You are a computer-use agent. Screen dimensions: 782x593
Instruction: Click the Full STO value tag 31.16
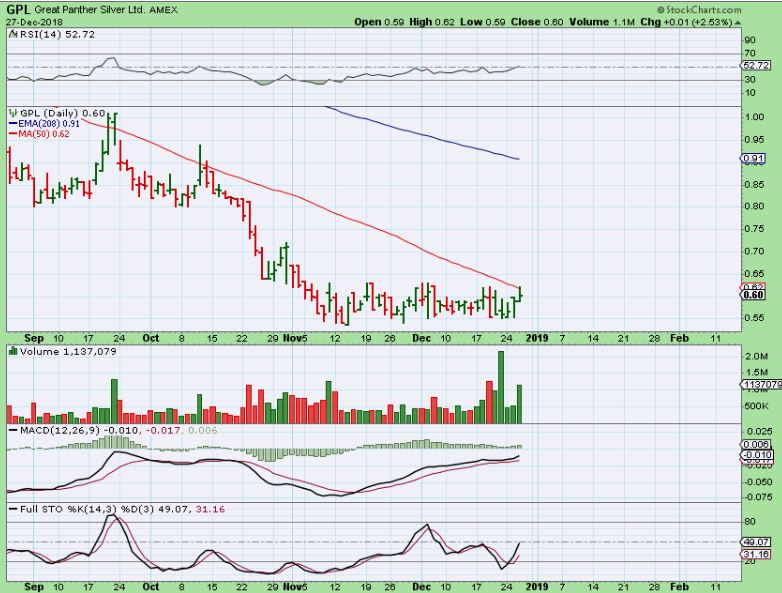point(752,554)
